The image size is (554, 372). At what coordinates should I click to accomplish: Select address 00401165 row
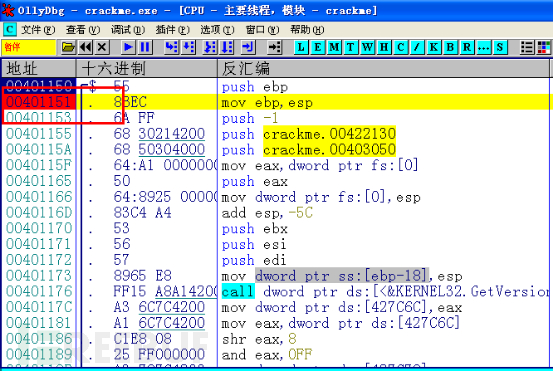(277, 181)
